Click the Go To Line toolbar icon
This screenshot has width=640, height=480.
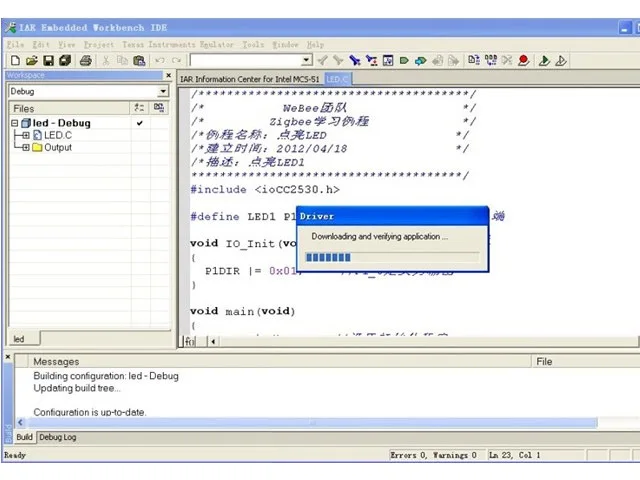point(388,61)
